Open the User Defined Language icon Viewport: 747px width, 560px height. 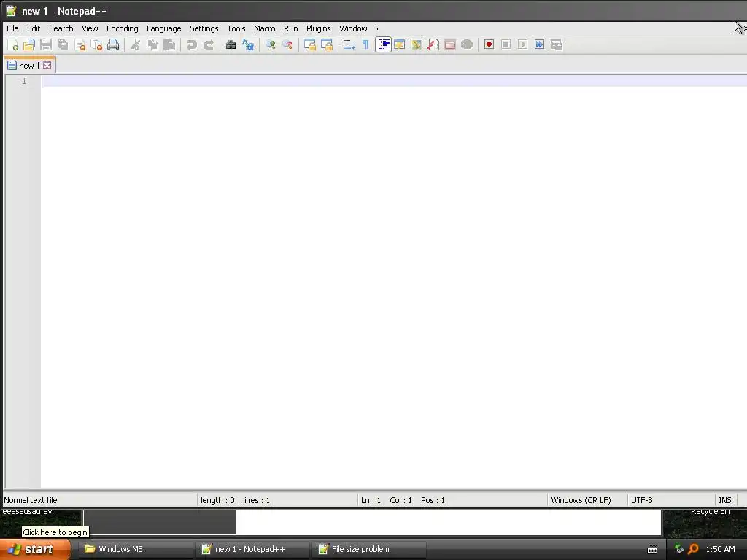pos(400,44)
